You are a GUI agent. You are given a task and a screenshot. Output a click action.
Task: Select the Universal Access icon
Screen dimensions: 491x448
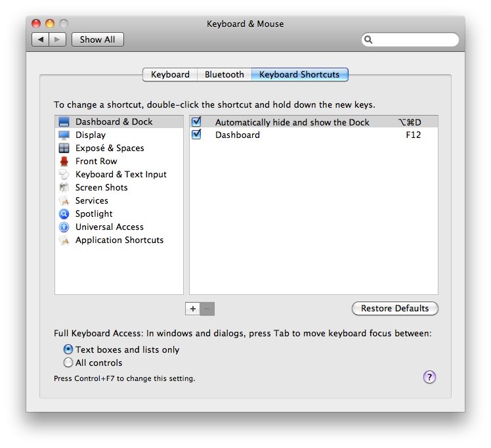(x=64, y=227)
